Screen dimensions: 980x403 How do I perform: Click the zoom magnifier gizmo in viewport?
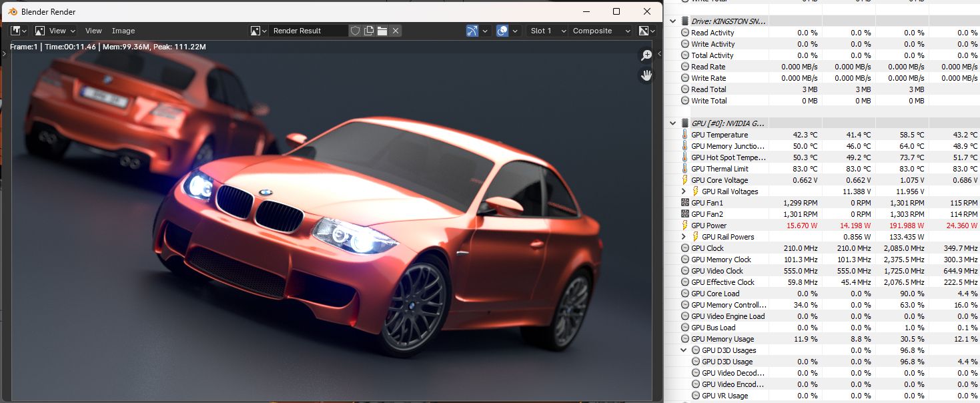[x=646, y=55]
